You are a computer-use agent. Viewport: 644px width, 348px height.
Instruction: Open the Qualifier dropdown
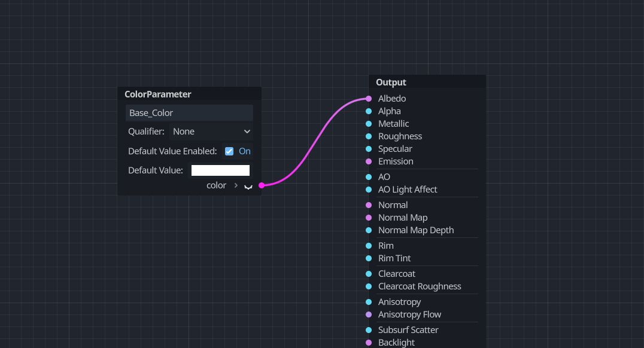211,132
